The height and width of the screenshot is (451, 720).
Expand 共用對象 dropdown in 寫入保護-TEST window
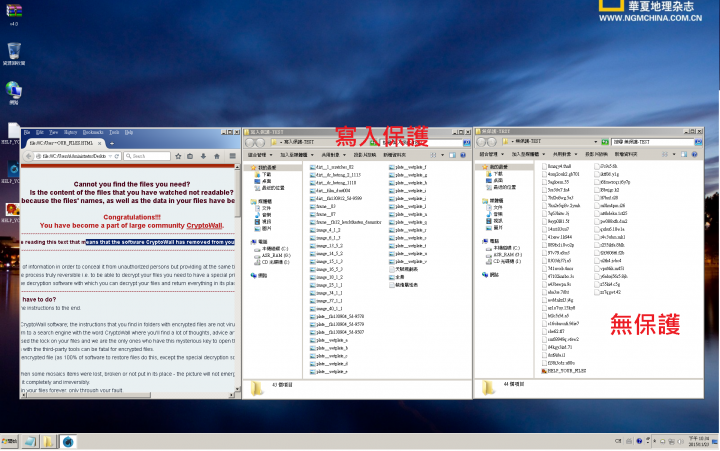(333, 155)
